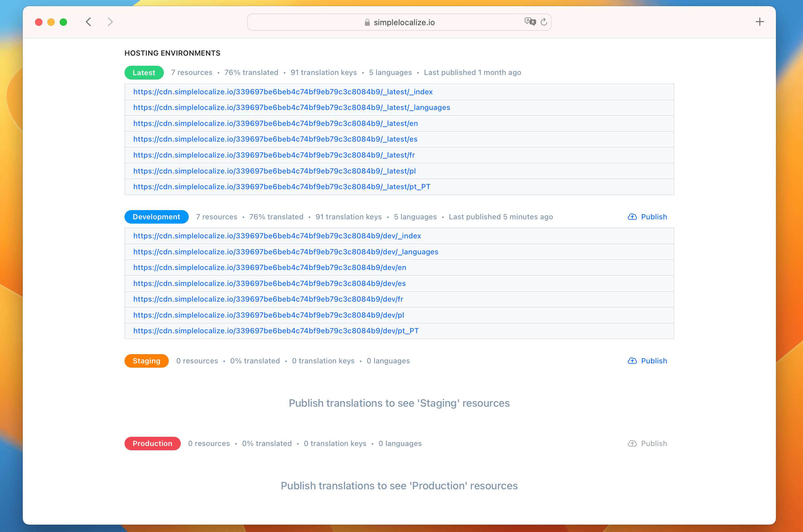Open the dev/pt_PT CDN link

(276, 331)
